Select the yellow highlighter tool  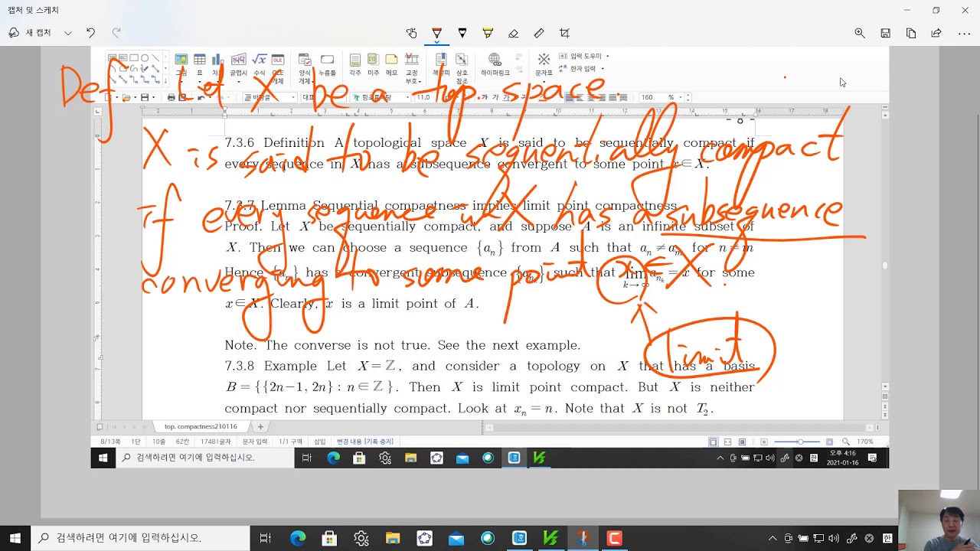[488, 33]
